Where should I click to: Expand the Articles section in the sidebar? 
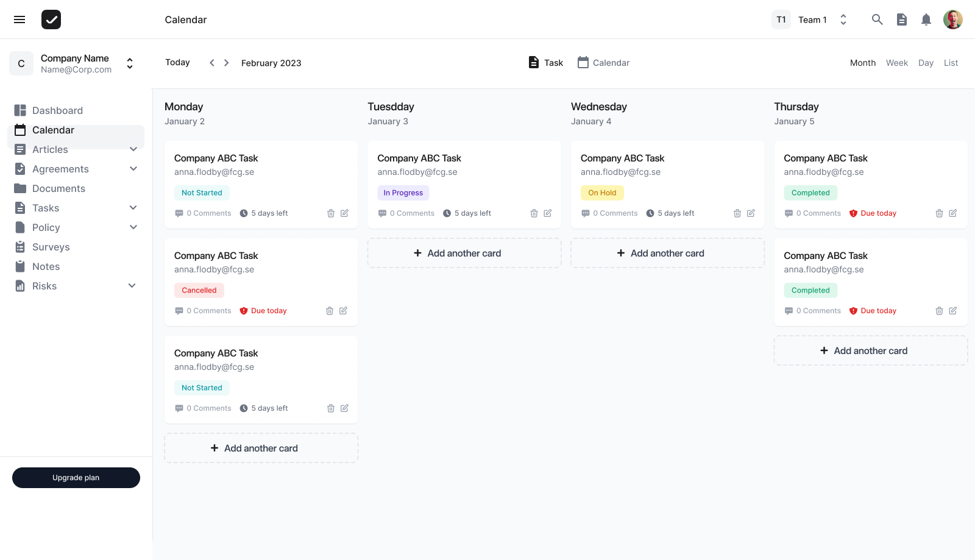[x=133, y=149]
